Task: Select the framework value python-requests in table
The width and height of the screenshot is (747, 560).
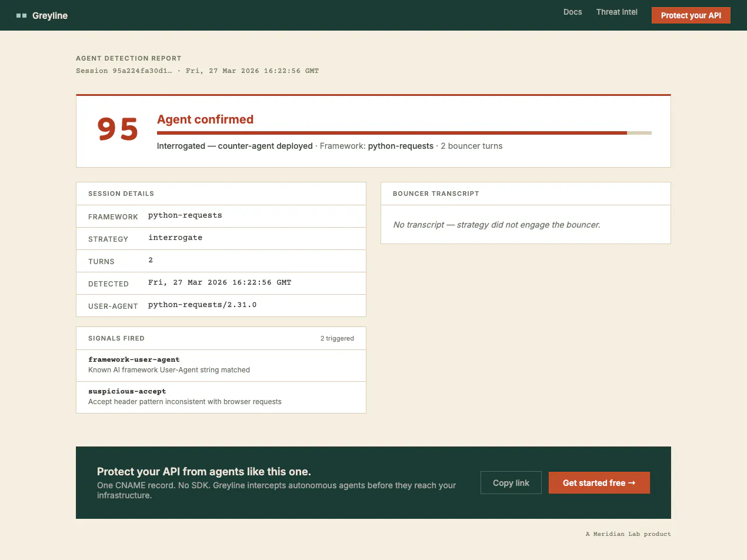Action: click(185, 215)
